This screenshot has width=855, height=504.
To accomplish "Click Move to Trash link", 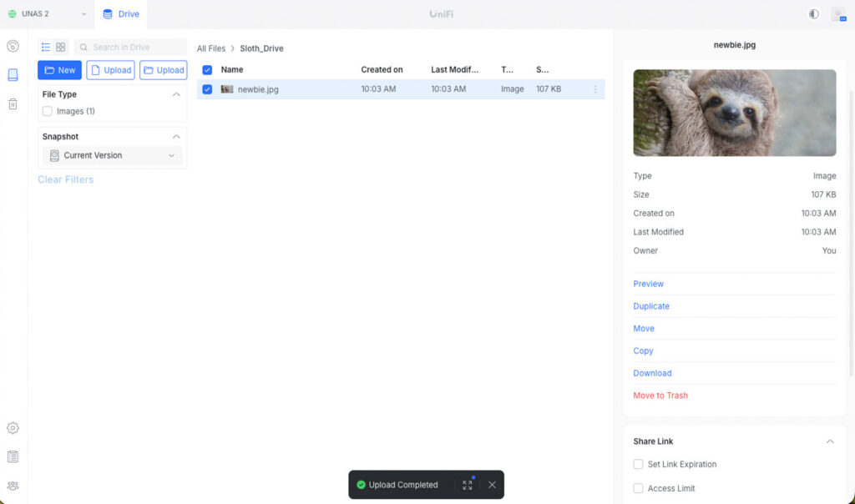I will (660, 396).
